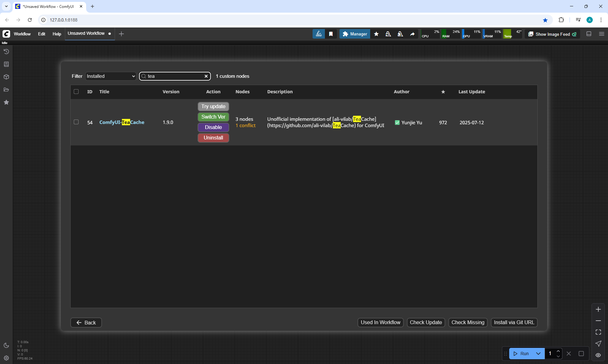Click fit view icon on canvas controls
This screenshot has height=364, width=608.
tap(598, 332)
